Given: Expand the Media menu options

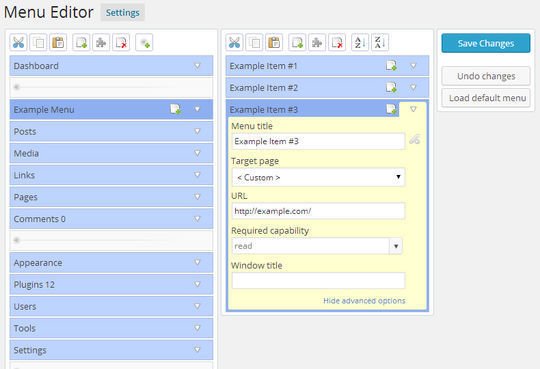Looking at the screenshot, I should (x=197, y=153).
